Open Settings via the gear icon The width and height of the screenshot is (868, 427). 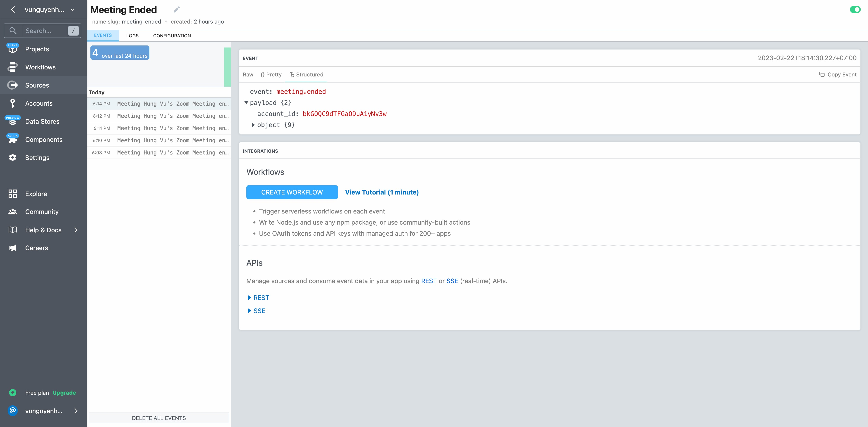click(x=12, y=157)
